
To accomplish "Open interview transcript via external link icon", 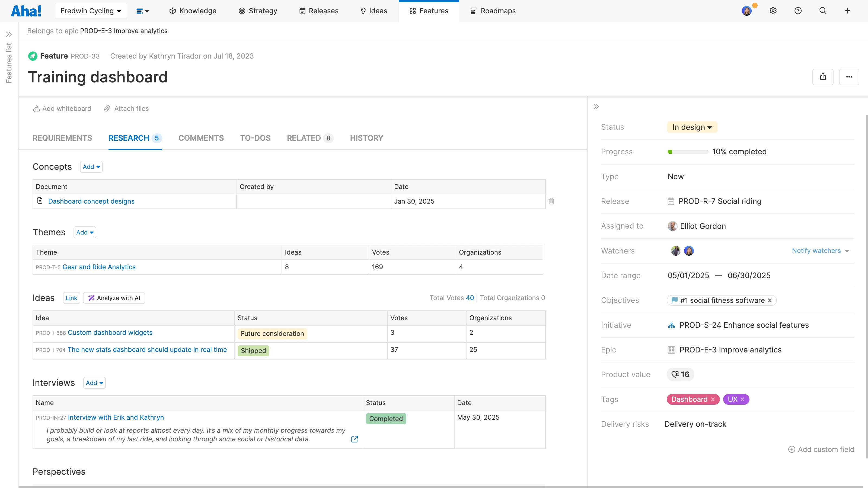I will coord(354,439).
